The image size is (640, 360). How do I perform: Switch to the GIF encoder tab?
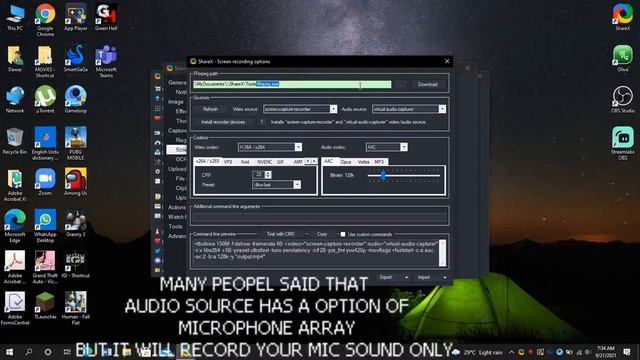pyautogui.click(x=280, y=162)
